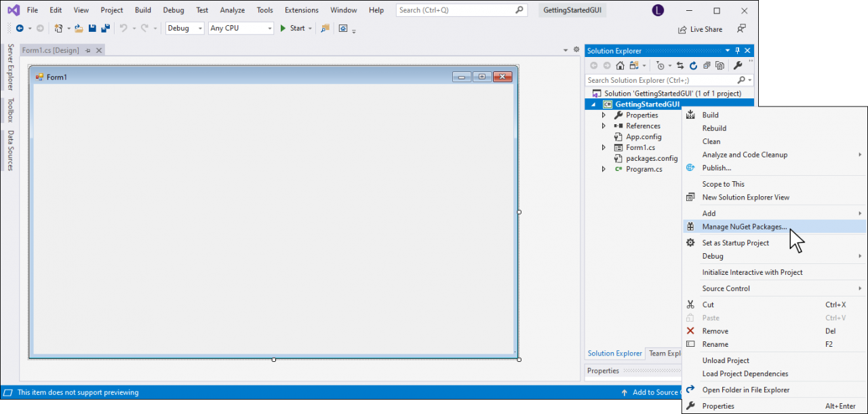Screen dimensions: 868x414
Task: Click the browser window icon after Start
Action: [x=343, y=29]
